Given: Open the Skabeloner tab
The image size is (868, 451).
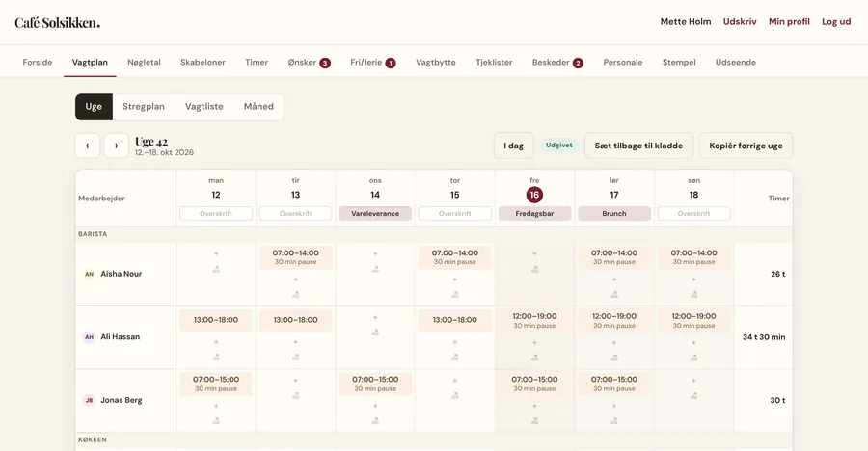Looking at the screenshot, I should point(203,62).
